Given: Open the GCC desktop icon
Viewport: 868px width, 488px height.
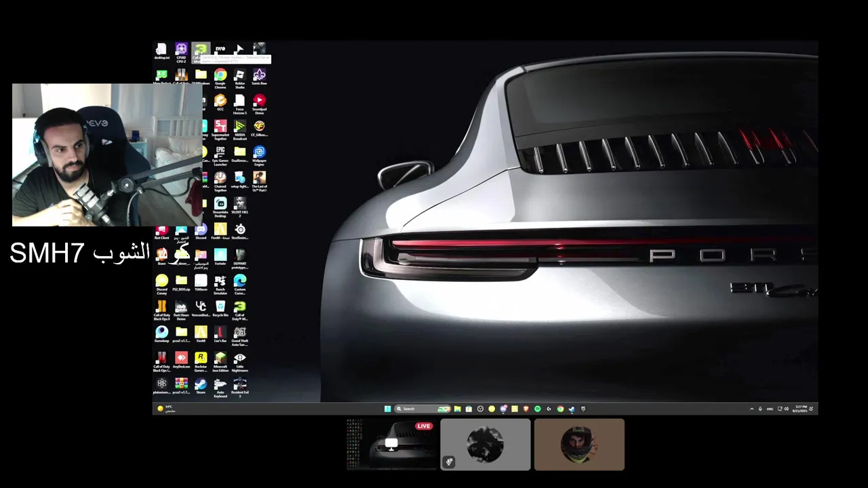Looking at the screenshot, I should tap(220, 103).
